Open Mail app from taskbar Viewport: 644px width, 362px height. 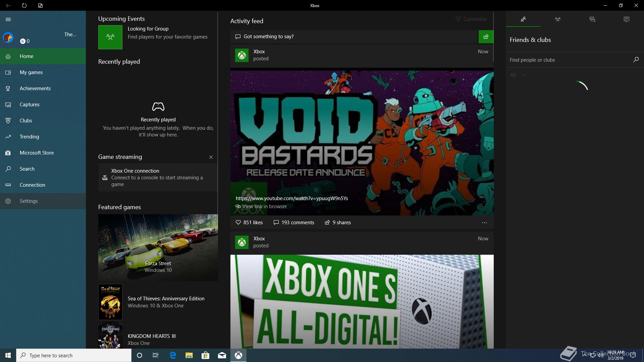tap(222, 355)
